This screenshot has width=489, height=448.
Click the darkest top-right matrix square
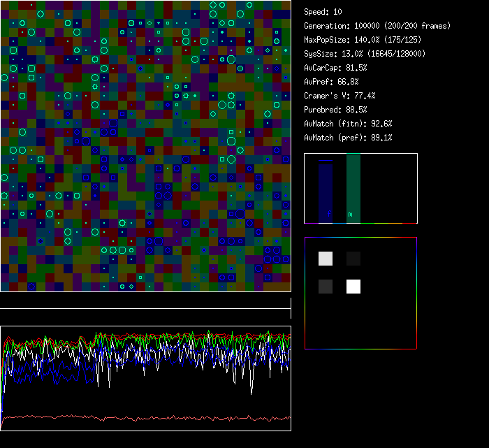pyautogui.click(x=353, y=259)
